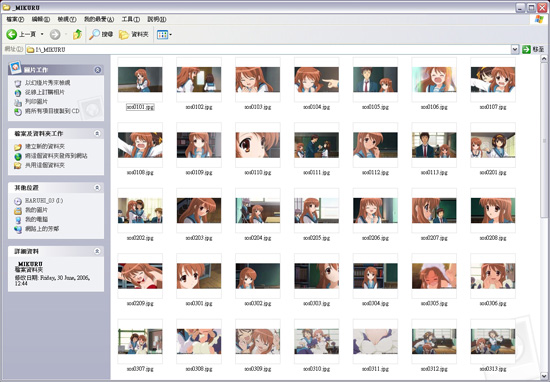Click Copy all items to CD link

pos(52,111)
